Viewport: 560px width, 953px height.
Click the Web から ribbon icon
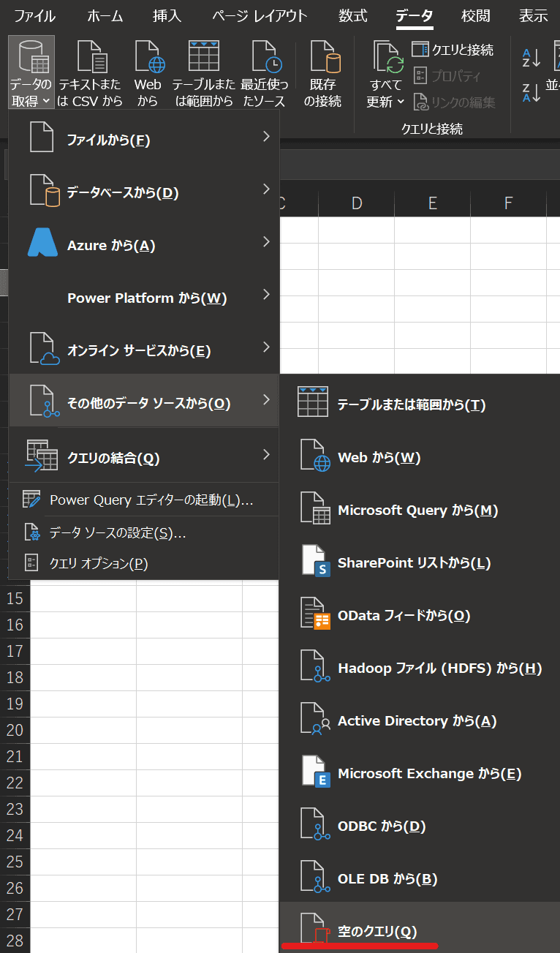148,73
